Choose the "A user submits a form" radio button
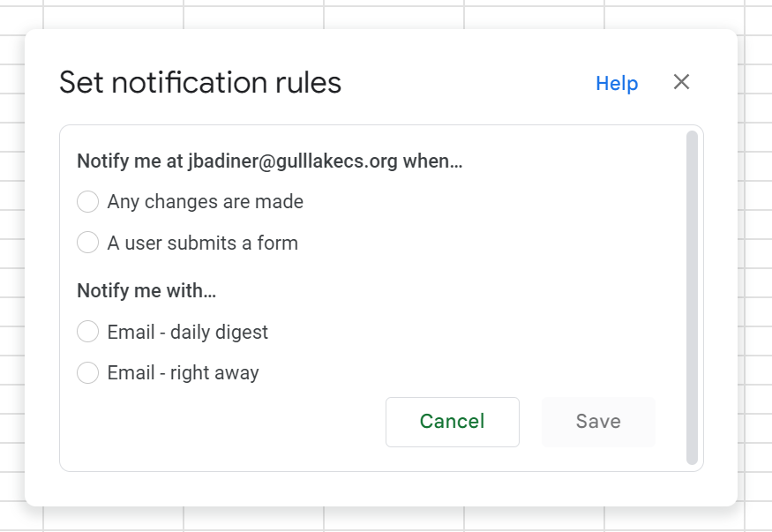The height and width of the screenshot is (532, 772). (x=87, y=243)
